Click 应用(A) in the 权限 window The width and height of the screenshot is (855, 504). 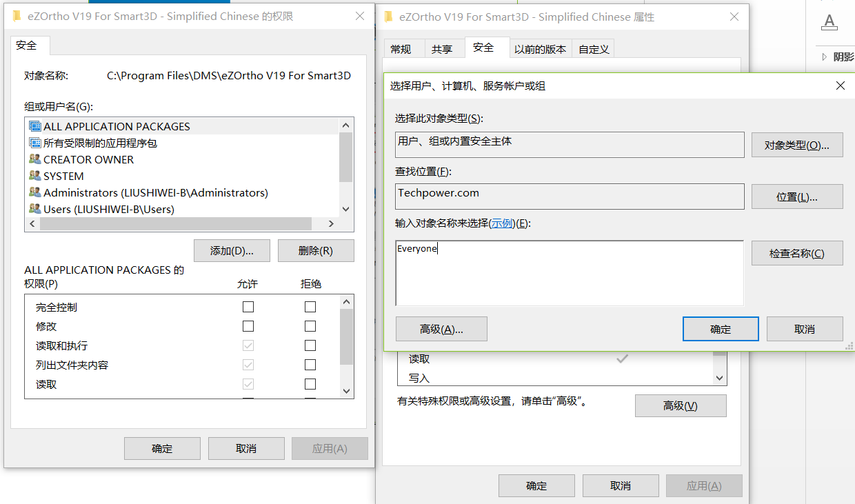330,448
